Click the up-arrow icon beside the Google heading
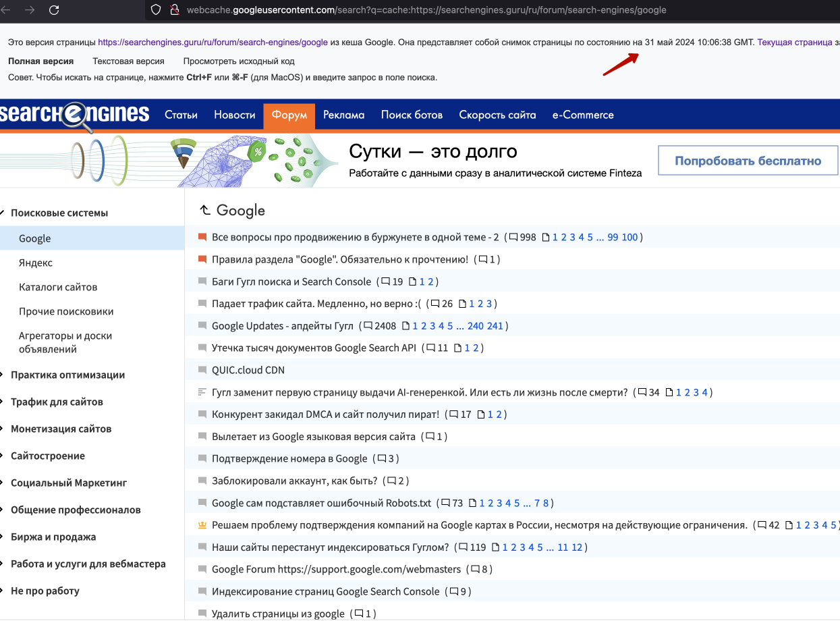Viewport: 840px width, 621px height. 205,211
